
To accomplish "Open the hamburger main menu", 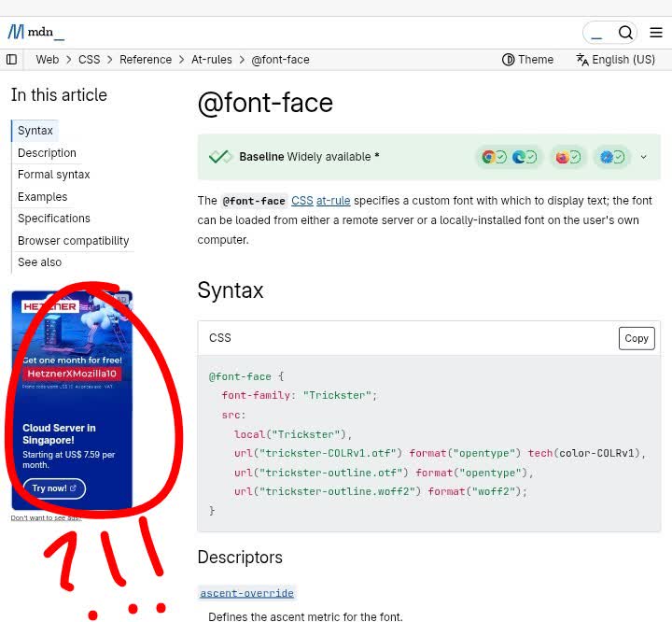I will pyautogui.click(x=656, y=33).
